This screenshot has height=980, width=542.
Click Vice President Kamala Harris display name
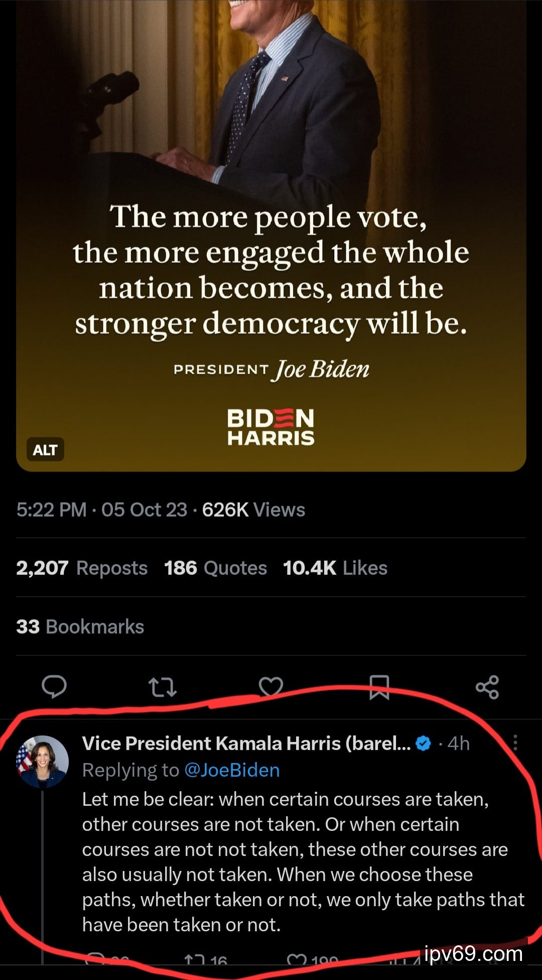[x=246, y=744]
